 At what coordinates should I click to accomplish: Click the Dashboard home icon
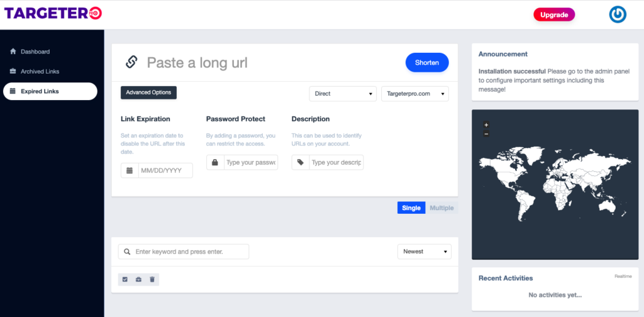13,52
